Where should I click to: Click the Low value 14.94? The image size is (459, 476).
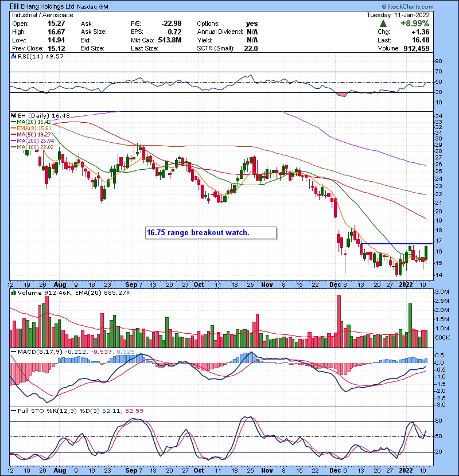point(56,40)
